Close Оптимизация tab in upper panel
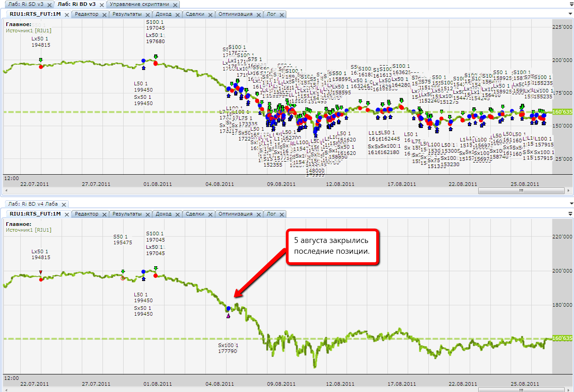The width and height of the screenshot is (574, 392). 258,14
